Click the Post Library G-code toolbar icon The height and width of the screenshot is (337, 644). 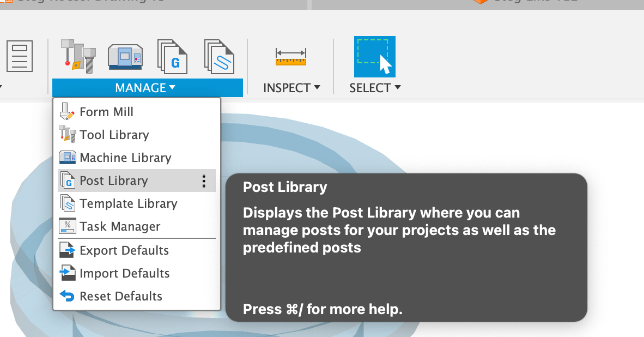172,56
